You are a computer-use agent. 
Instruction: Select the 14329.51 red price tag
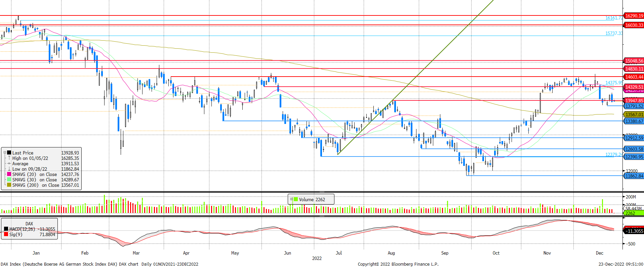(634, 87)
